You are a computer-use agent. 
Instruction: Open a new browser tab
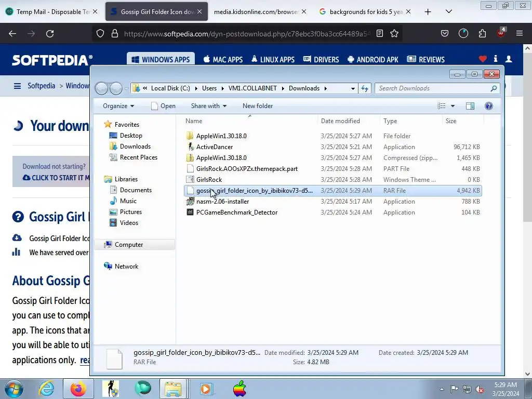pyautogui.click(x=428, y=11)
